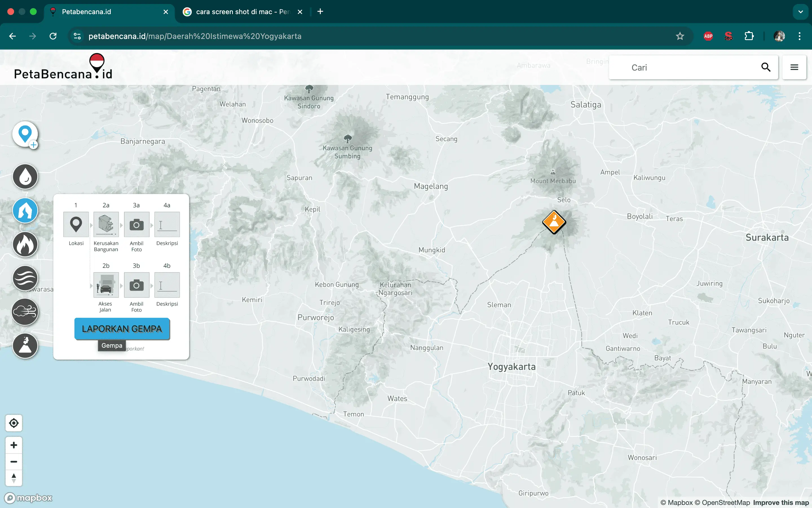
Task: Click the orange volcano marker on map
Action: pyautogui.click(x=554, y=222)
